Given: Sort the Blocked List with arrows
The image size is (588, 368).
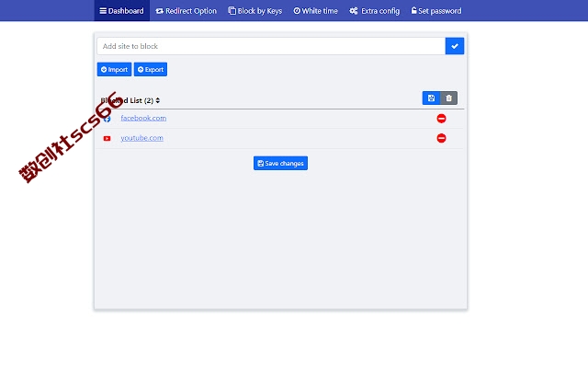Looking at the screenshot, I should point(158,100).
